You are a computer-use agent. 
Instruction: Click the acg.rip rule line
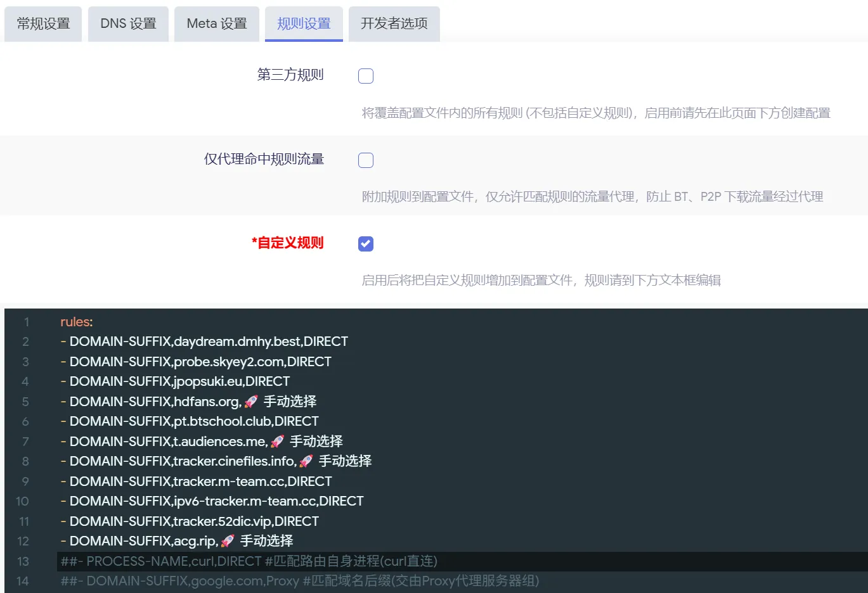177,541
